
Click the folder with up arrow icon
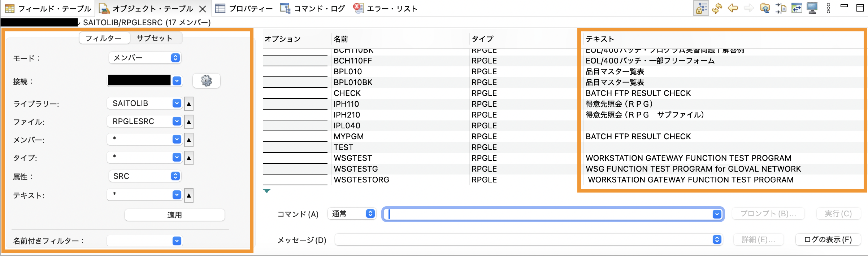click(765, 8)
